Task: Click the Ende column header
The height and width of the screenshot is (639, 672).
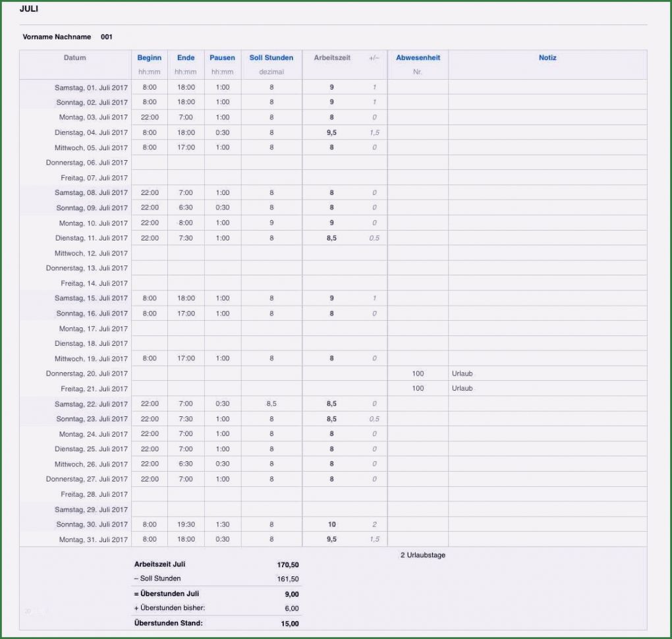Action: (x=186, y=58)
